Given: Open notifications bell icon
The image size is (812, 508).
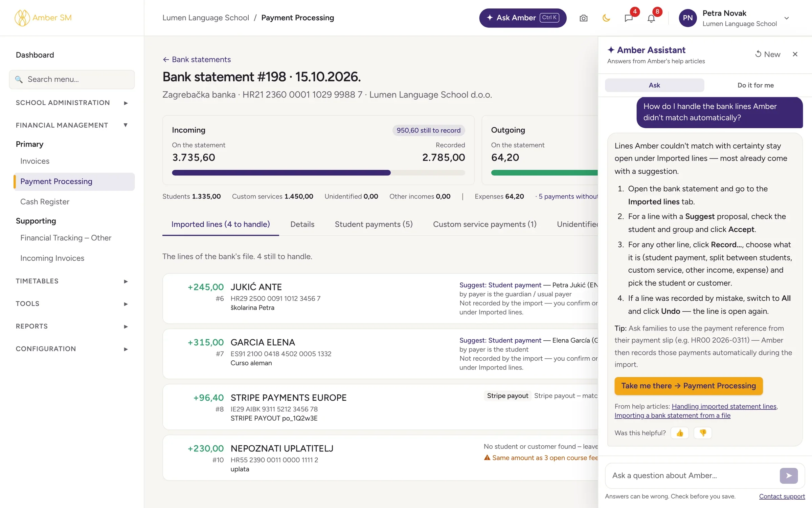Looking at the screenshot, I should click(x=651, y=18).
